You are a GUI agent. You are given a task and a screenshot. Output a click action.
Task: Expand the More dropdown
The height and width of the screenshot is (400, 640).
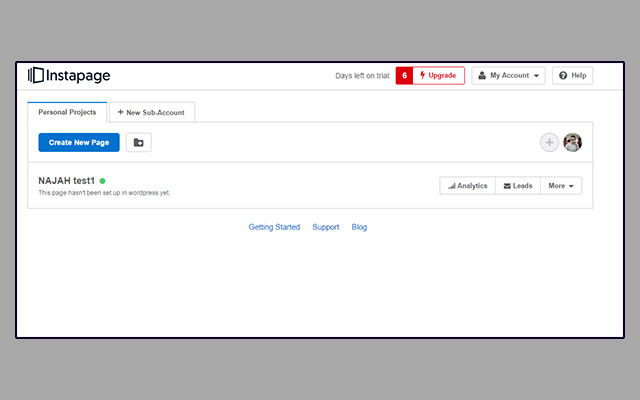[x=561, y=186]
